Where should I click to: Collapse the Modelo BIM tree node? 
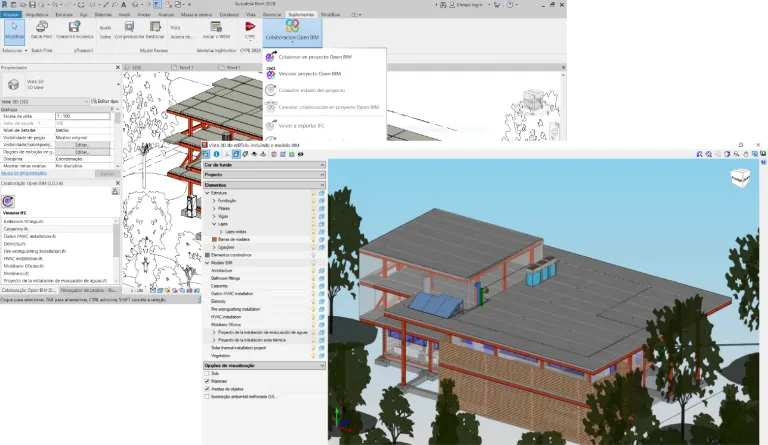tap(207, 263)
